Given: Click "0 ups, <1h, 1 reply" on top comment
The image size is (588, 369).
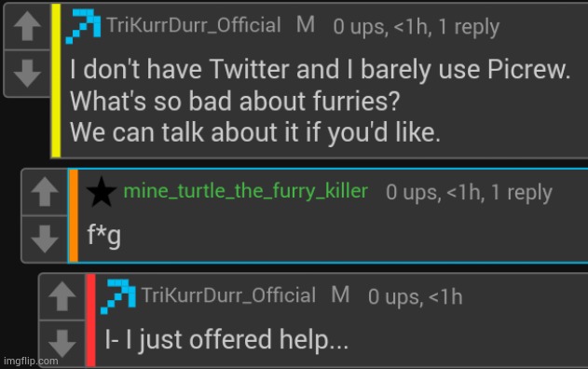Looking at the screenshot, I should pos(417,27).
